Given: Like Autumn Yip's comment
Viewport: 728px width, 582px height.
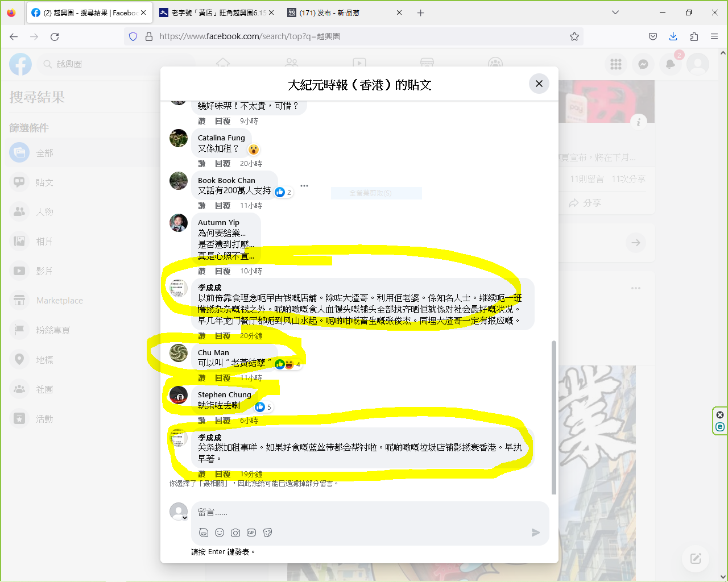Looking at the screenshot, I should pyautogui.click(x=201, y=271).
